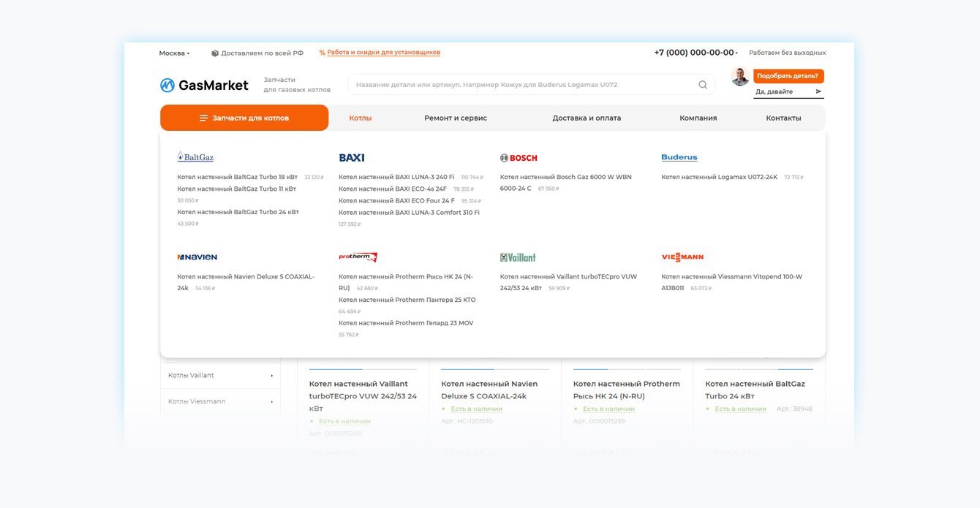This screenshot has height=508, width=980.
Task: Open Vaillant turboTECpro VUW menu link
Action: click(569, 282)
